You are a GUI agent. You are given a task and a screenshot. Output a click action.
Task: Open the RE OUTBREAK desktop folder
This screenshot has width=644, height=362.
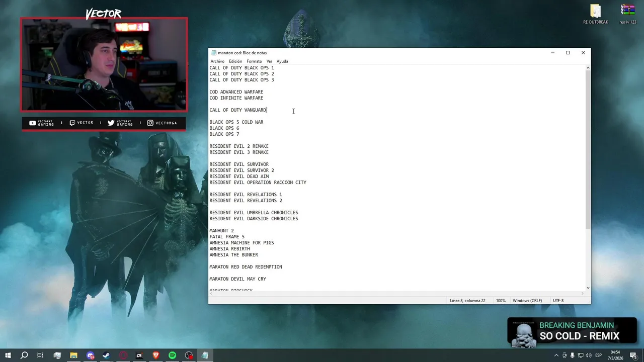pos(595,14)
